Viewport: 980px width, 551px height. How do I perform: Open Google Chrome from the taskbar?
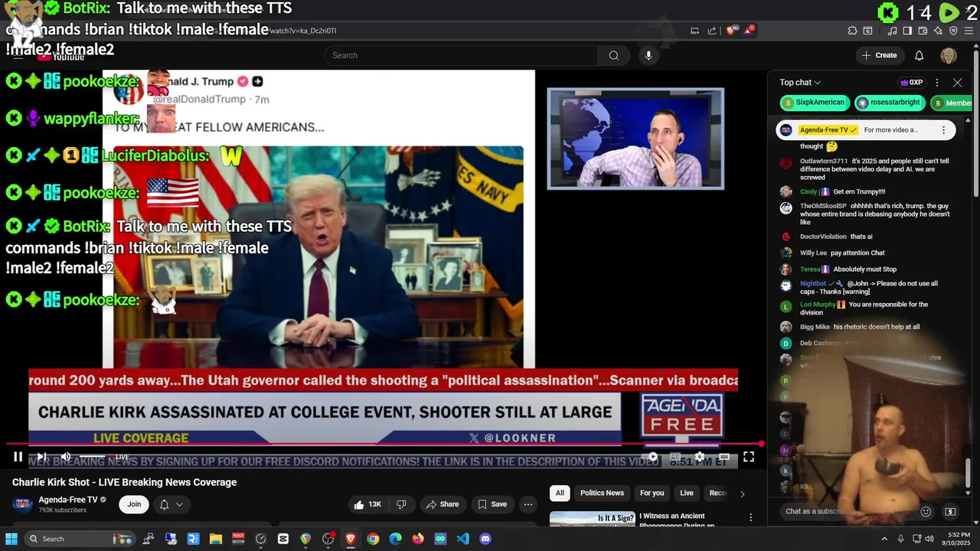click(373, 539)
